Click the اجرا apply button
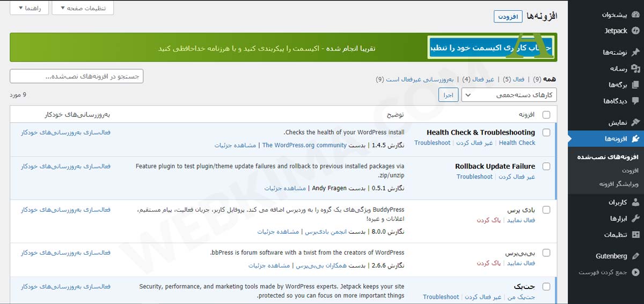Image resolution: width=644 pixels, height=304 pixels. 448,95
